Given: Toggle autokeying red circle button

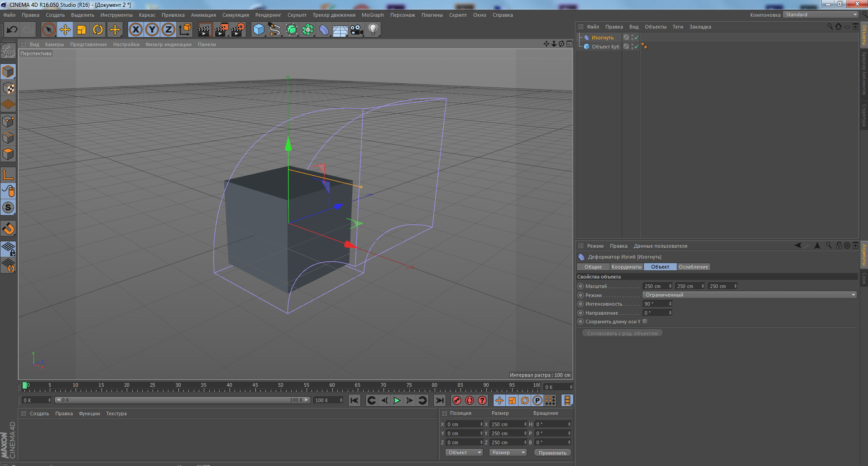Looking at the screenshot, I should pos(469,400).
